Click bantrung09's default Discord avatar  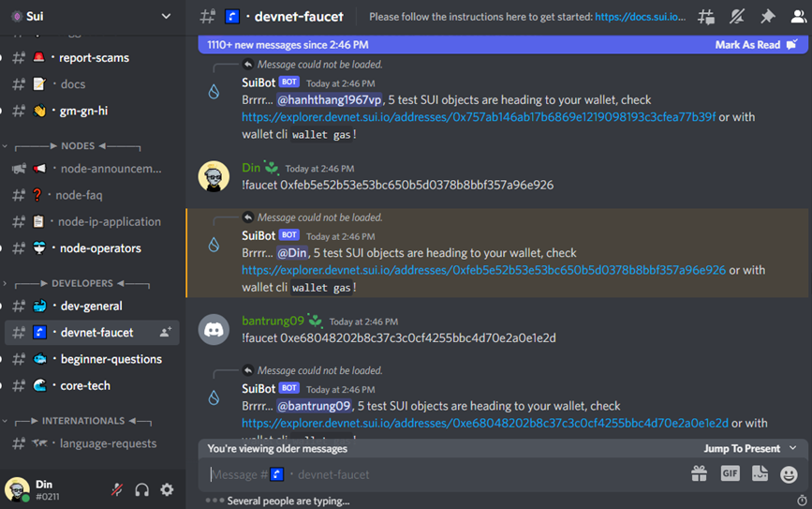214,329
